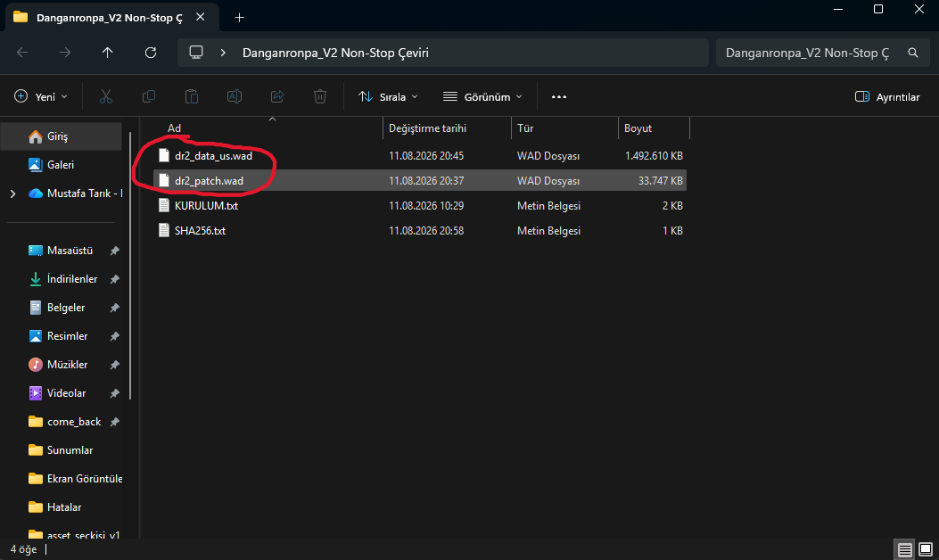The height and width of the screenshot is (560, 939).
Task: Click the 11.08.2026 10:29 date cell
Action: coord(426,205)
